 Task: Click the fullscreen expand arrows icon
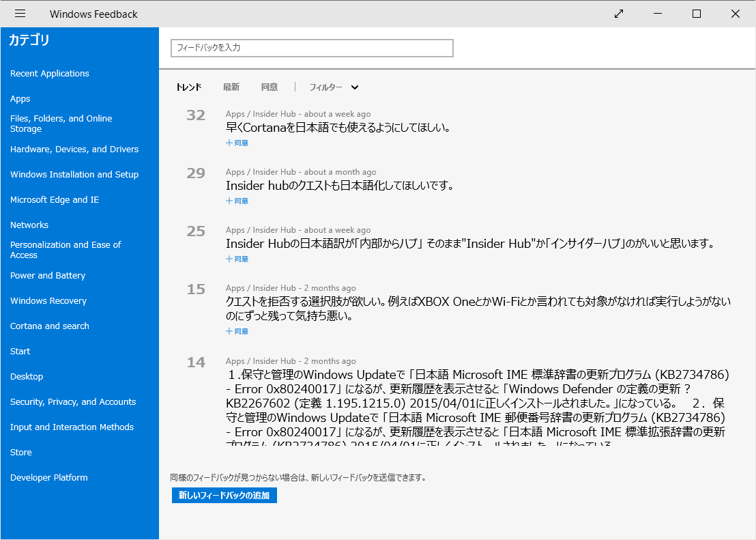coord(619,14)
